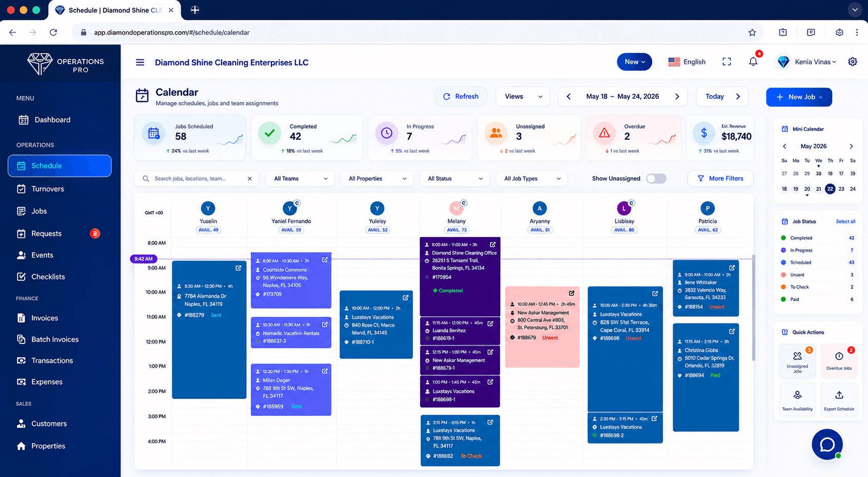This screenshot has height=477, width=868.
Task: Toggle Paid job status filter
Action: pos(817,299)
